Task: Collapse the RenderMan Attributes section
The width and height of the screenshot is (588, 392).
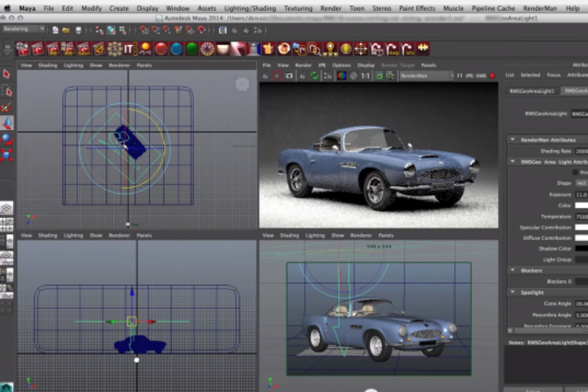Action: [x=512, y=139]
